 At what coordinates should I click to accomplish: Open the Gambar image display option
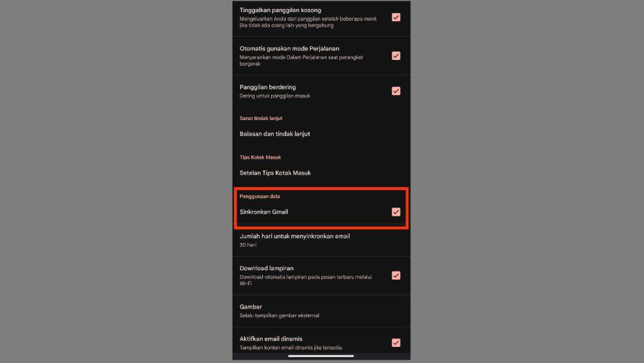pyautogui.click(x=321, y=311)
